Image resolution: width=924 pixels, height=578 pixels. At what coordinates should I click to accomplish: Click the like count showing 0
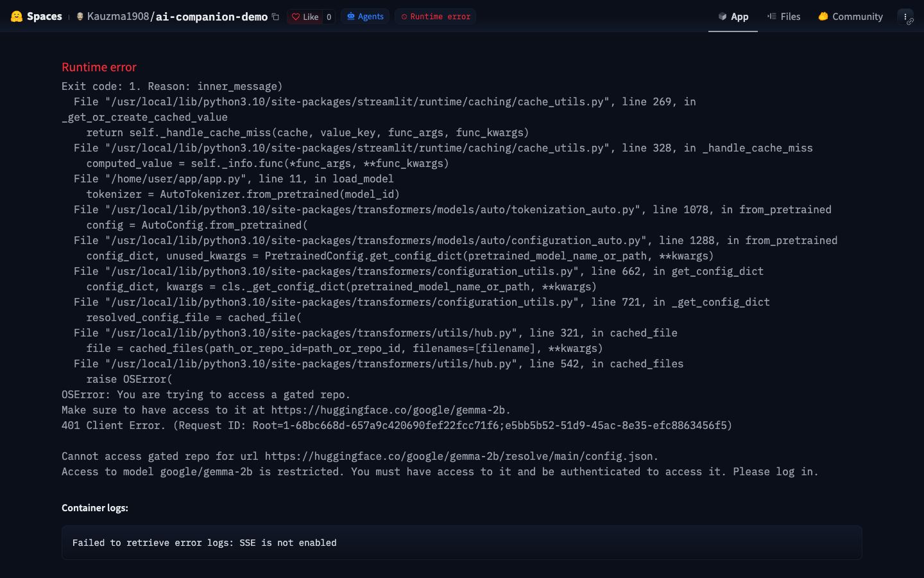[329, 17]
